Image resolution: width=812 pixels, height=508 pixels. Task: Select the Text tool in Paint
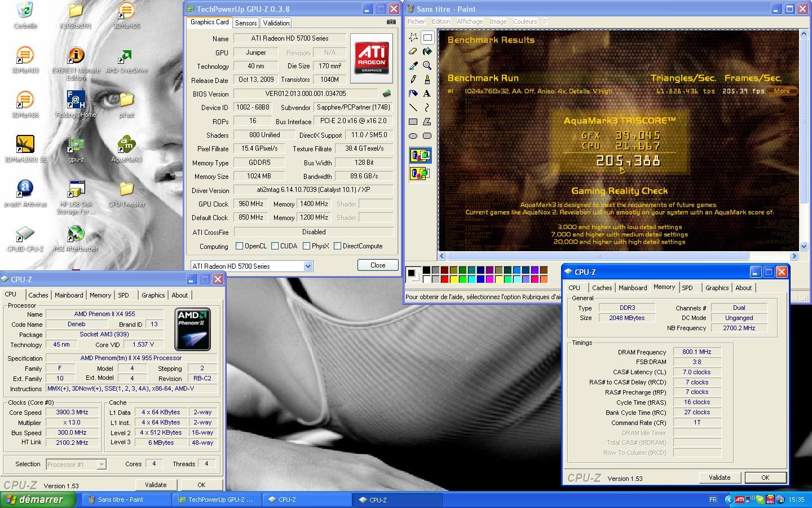pos(427,93)
